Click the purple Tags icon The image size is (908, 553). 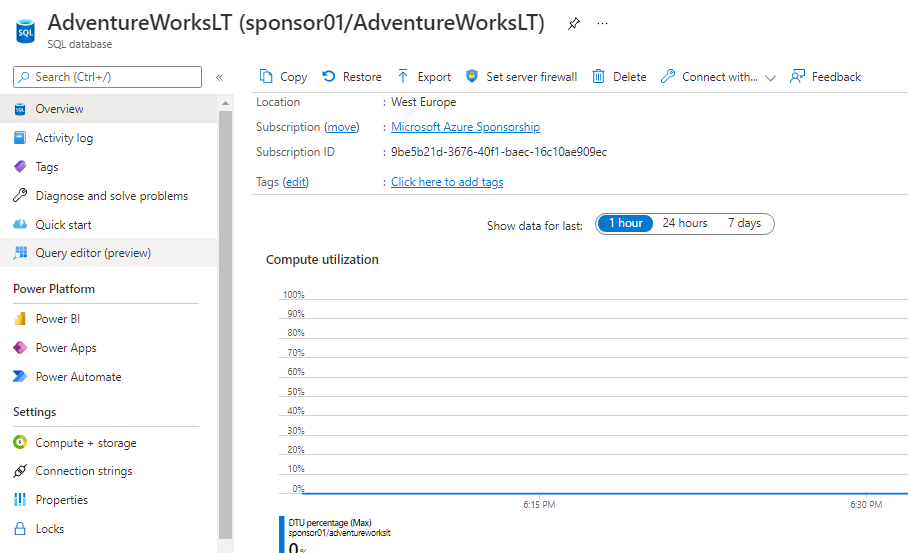[x=20, y=167]
